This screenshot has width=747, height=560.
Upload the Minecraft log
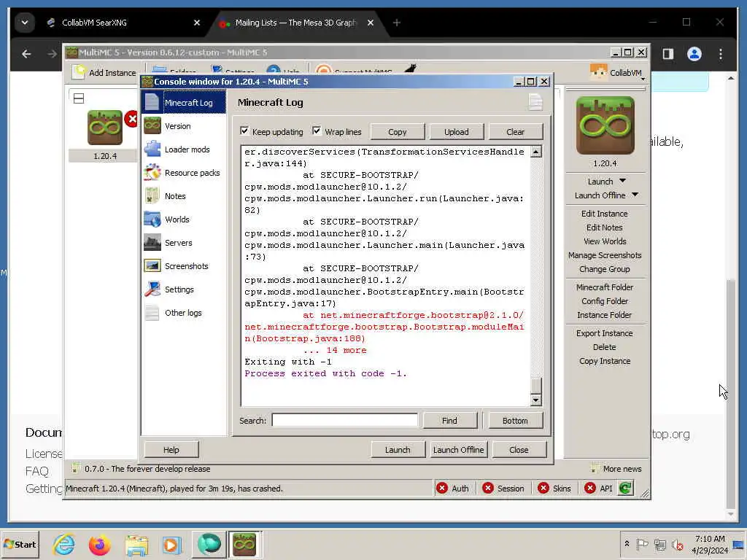point(457,132)
